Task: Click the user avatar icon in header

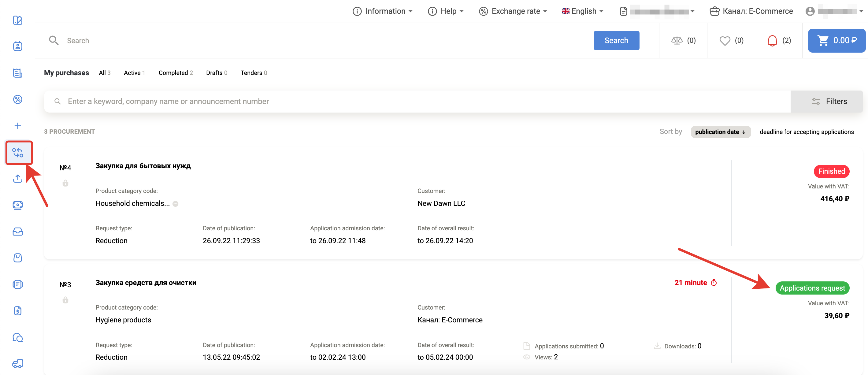Action: 810,11
